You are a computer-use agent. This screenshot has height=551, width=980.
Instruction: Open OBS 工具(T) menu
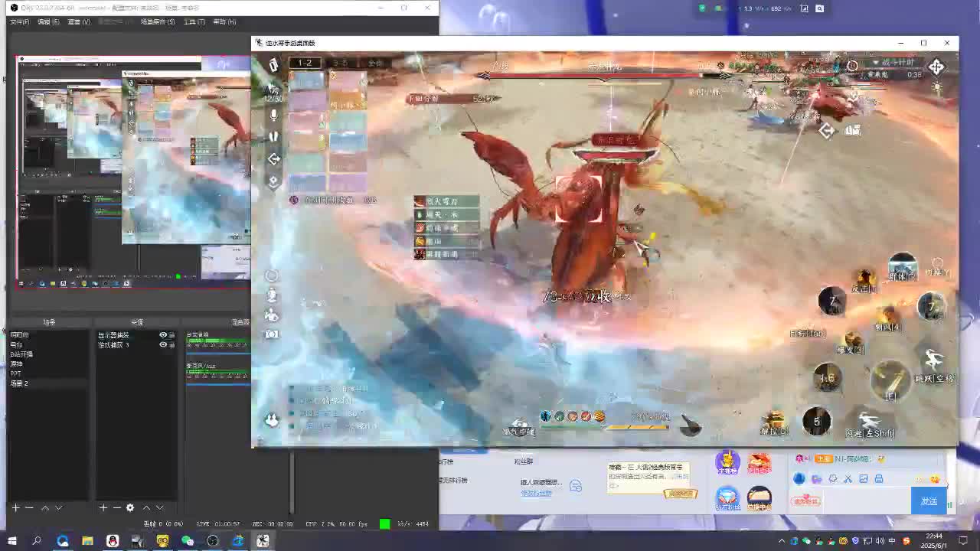pos(194,21)
